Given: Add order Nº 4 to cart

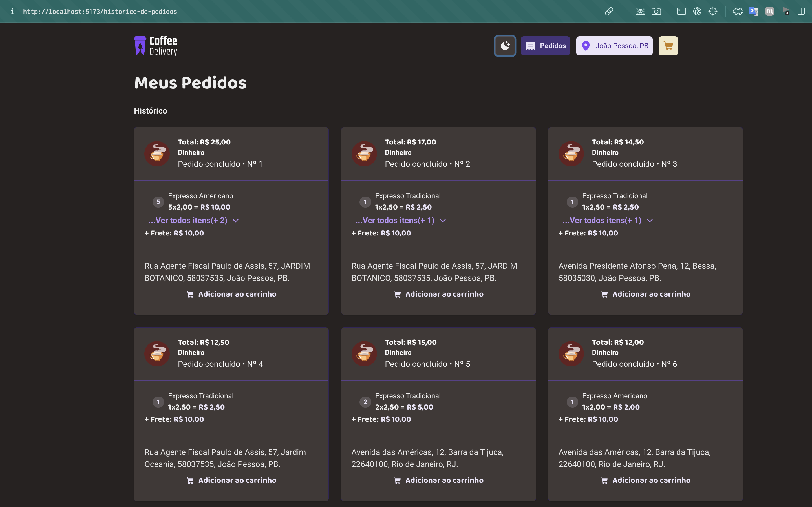Looking at the screenshot, I should pyautogui.click(x=231, y=480).
